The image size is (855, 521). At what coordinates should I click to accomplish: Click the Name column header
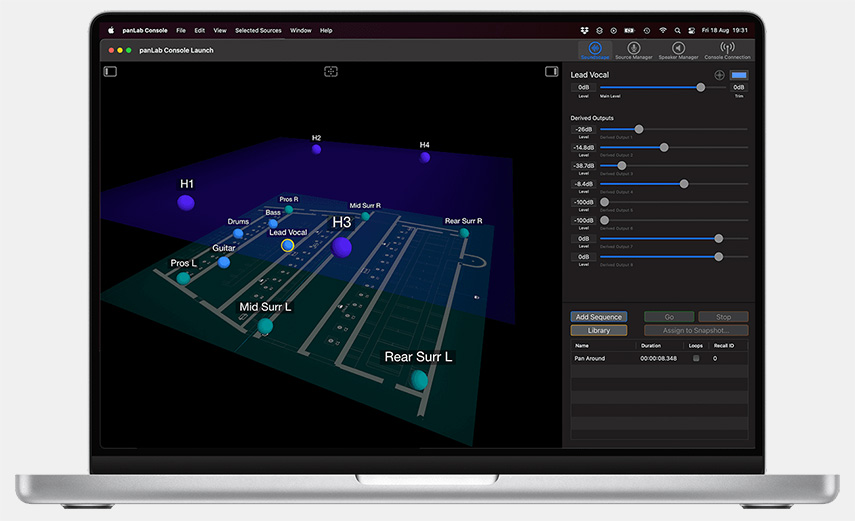(582, 346)
